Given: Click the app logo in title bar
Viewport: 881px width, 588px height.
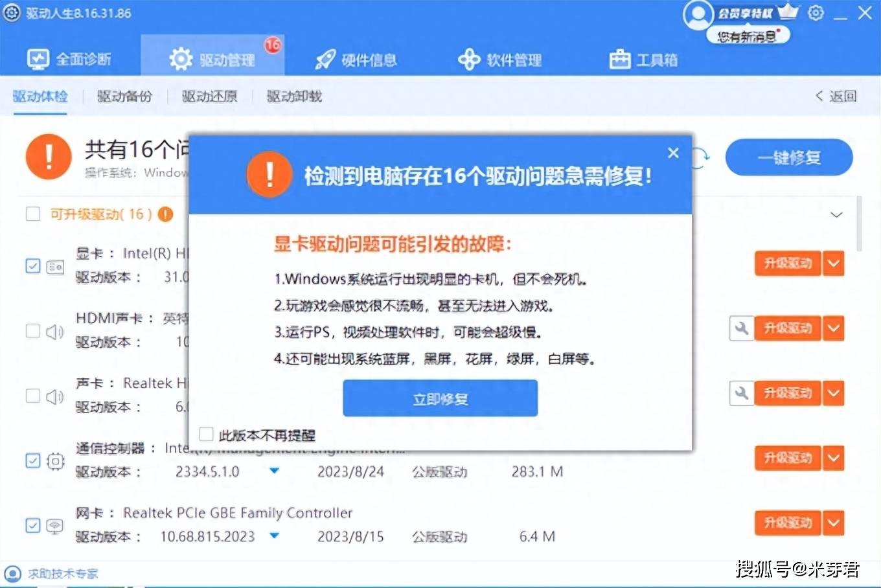Looking at the screenshot, I should click(x=12, y=13).
